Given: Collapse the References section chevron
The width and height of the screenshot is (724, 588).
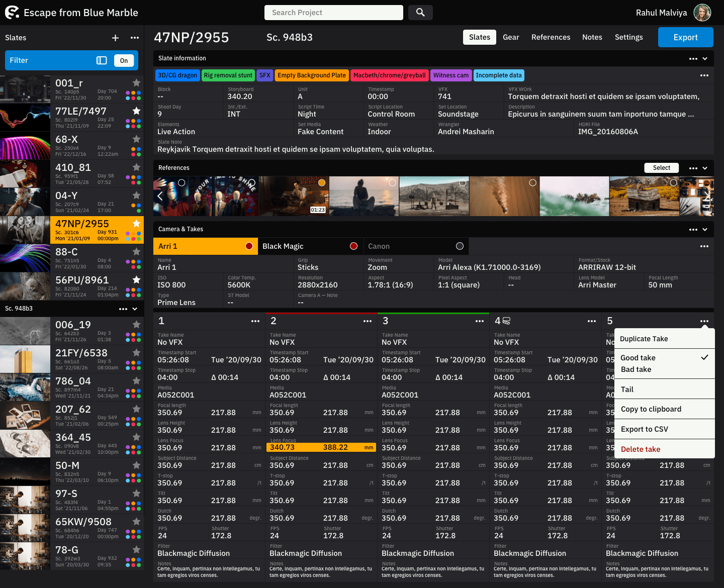Looking at the screenshot, I should pos(705,168).
